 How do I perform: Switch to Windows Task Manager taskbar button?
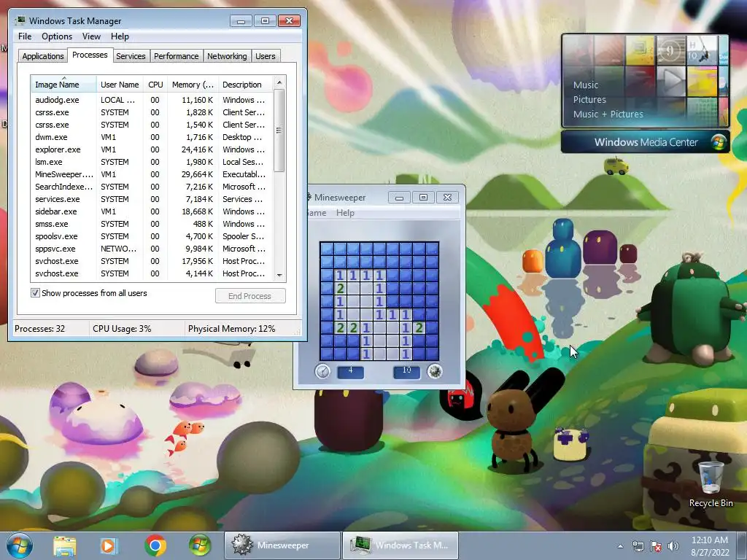point(400,545)
